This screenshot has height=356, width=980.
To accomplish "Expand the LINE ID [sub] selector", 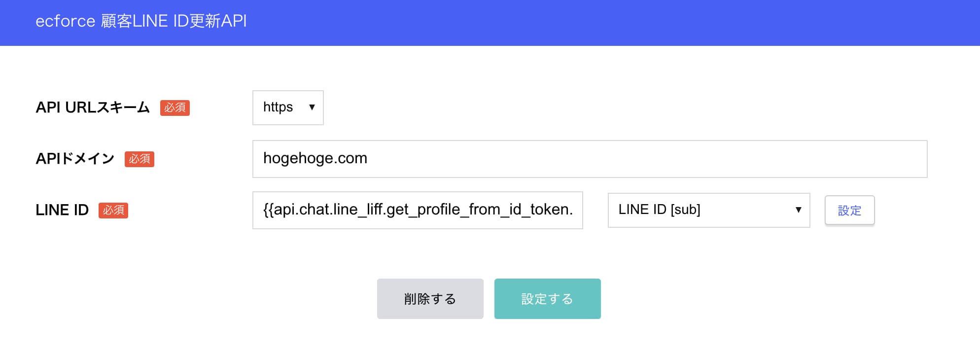I will tap(708, 210).
